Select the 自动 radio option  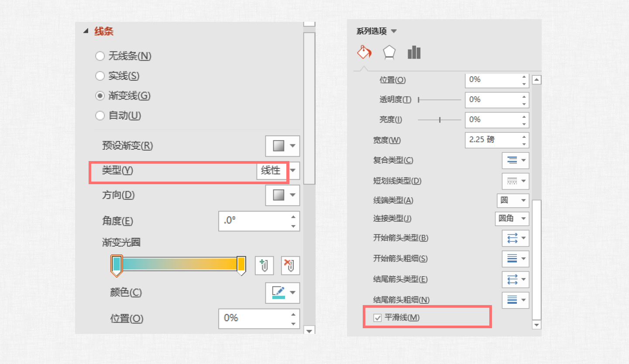pyautogui.click(x=100, y=116)
